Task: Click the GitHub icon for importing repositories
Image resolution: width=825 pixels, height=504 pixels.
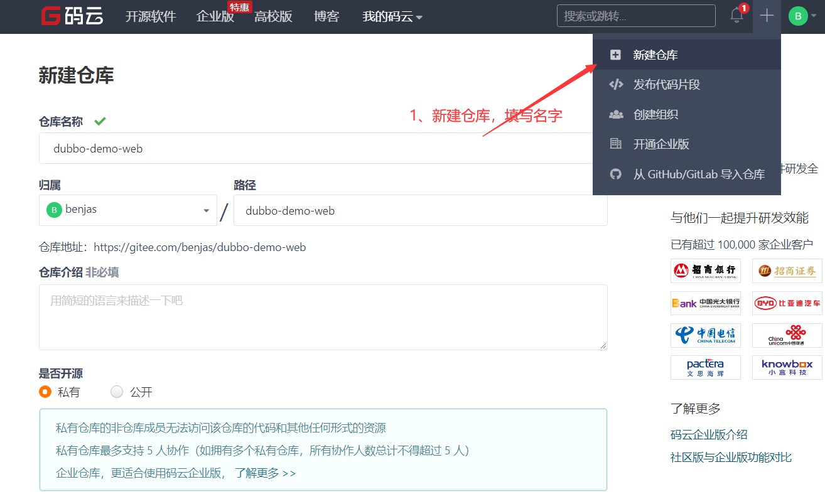Action: (x=616, y=174)
